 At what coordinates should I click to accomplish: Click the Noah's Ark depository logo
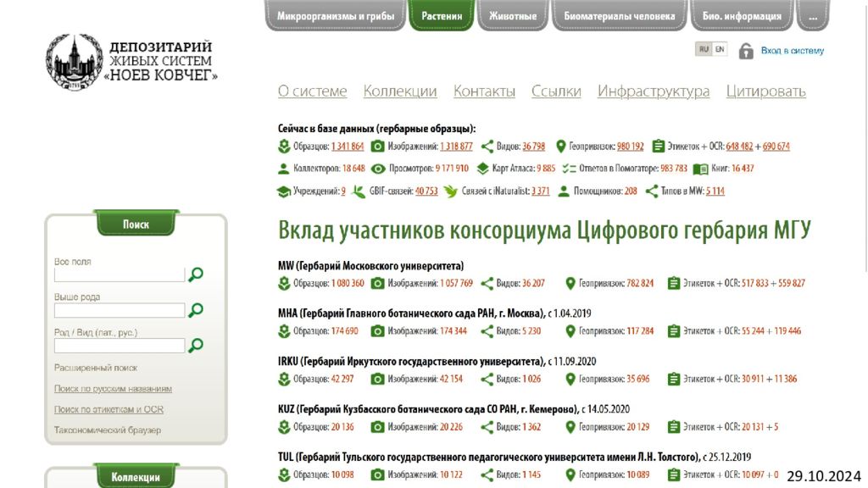[131, 63]
